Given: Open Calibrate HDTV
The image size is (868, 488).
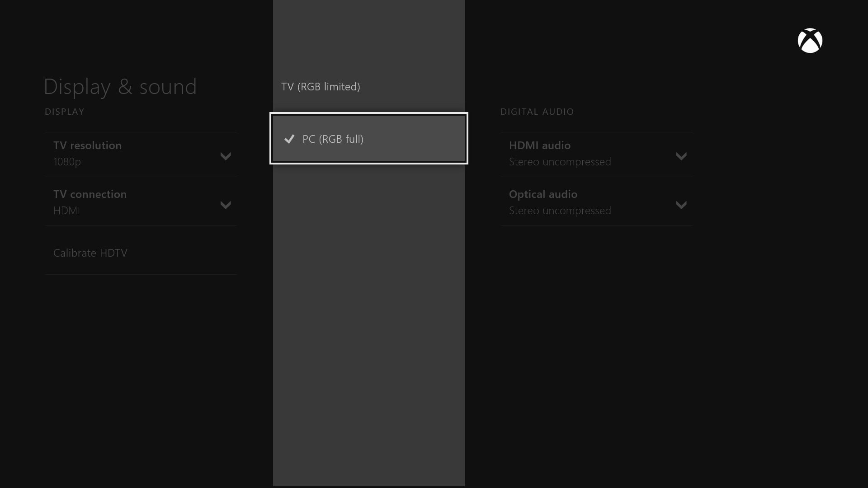Looking at the screenshot, I should click(90, 253).
